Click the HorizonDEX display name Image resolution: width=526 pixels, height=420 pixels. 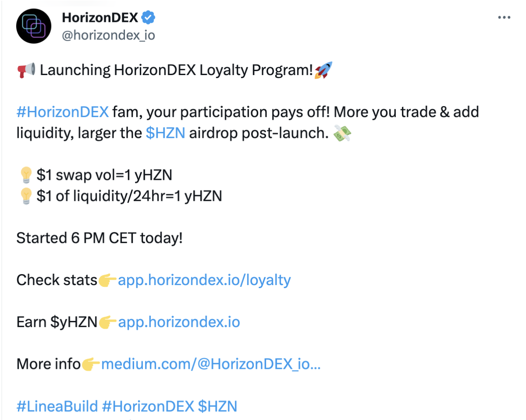pyautogui.click(x=100, y=18)
